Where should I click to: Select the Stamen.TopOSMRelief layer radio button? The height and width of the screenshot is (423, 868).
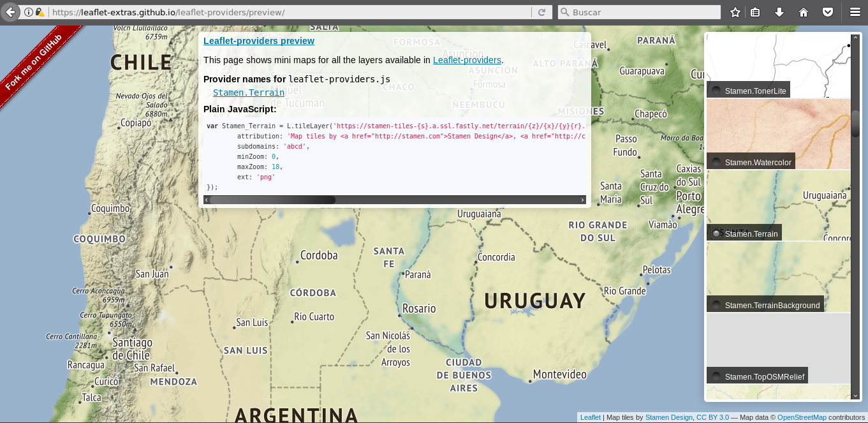[x=716, y=376]
